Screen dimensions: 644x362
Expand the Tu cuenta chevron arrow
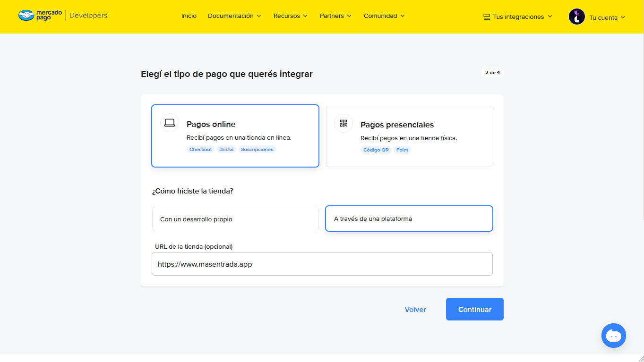[x=622, y=17]
